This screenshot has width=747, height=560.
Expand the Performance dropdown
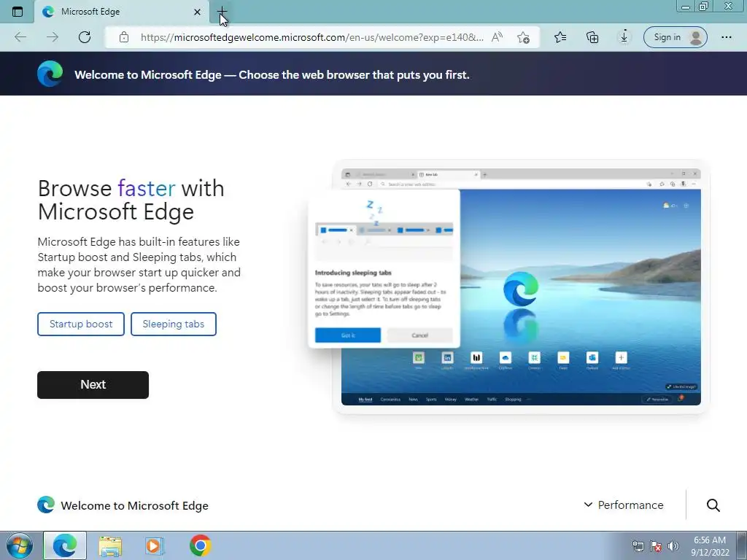pos(624,505)
